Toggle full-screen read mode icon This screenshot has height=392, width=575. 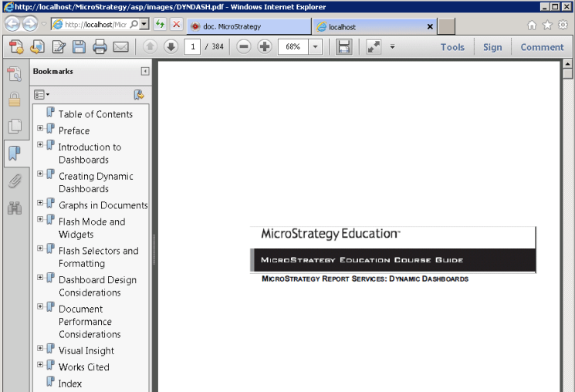(374, 47)
